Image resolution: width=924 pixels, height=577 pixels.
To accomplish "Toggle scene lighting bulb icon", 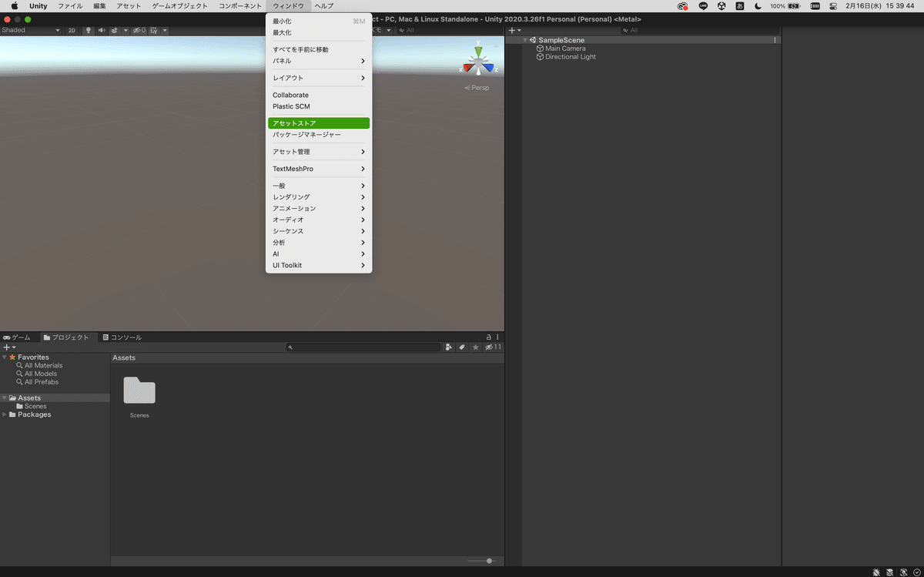I will coord(88,30).
